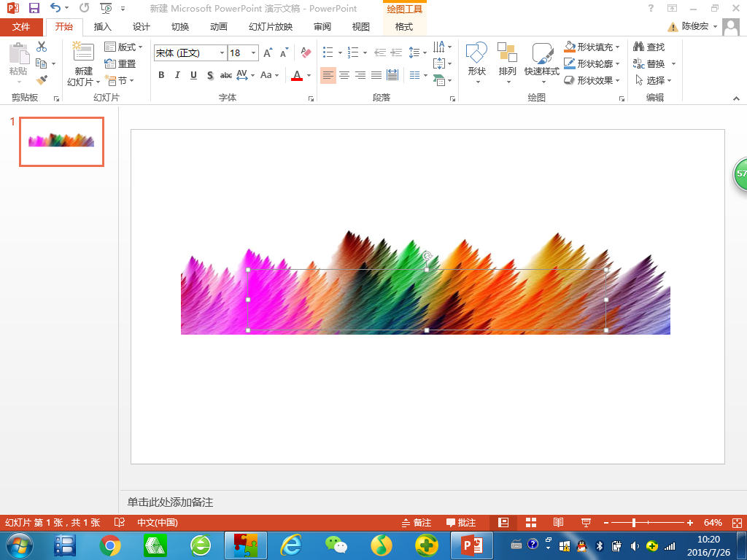Screen dimensions: 747x560
Task: Open the 文件 File tab
Action: coord(21,27)
